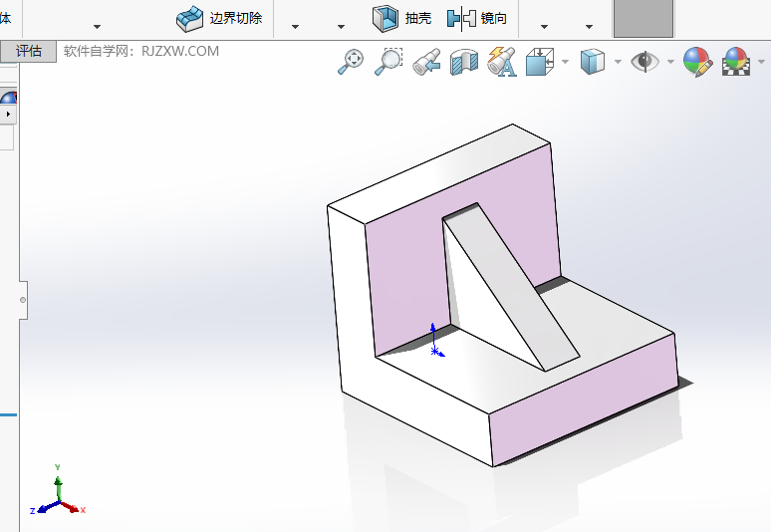Open the Dynamic Annotation Views icon
Viewport: 771px width, 532px height.
click(501, 62)
